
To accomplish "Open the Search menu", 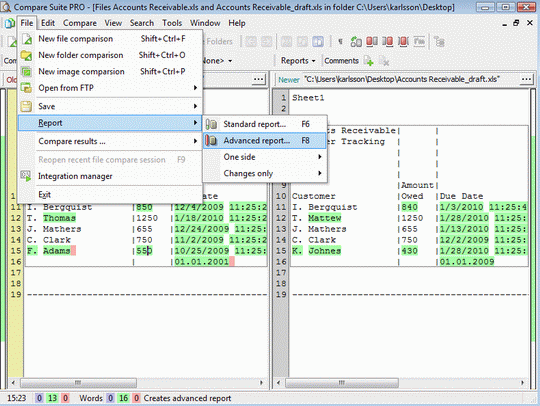I will [142, 23].
